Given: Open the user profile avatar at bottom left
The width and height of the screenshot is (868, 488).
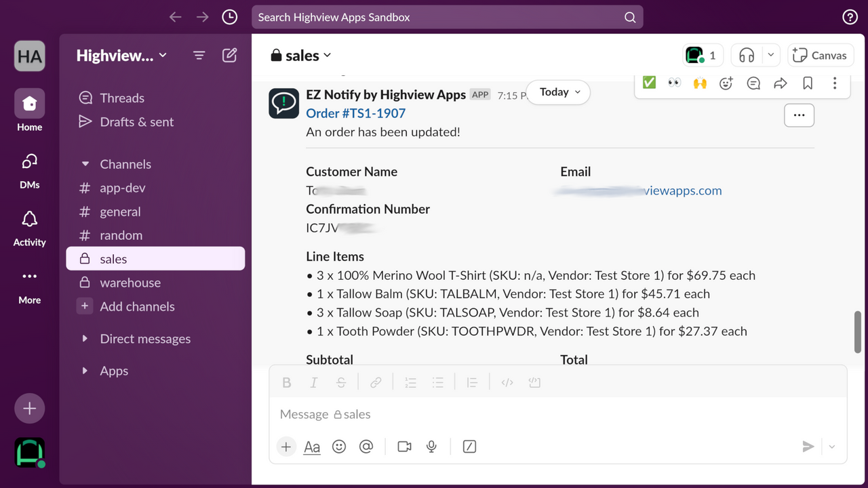Looking at the screenshot, I should tap(30, 453).
